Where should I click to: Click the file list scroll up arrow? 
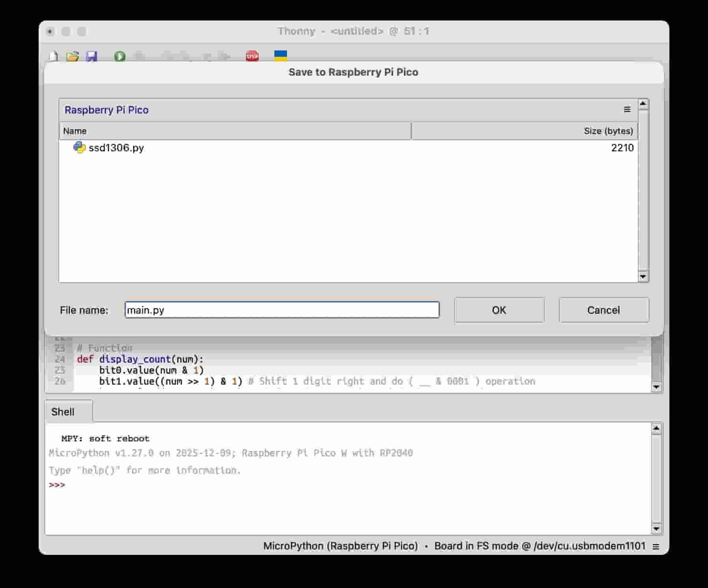643,104
